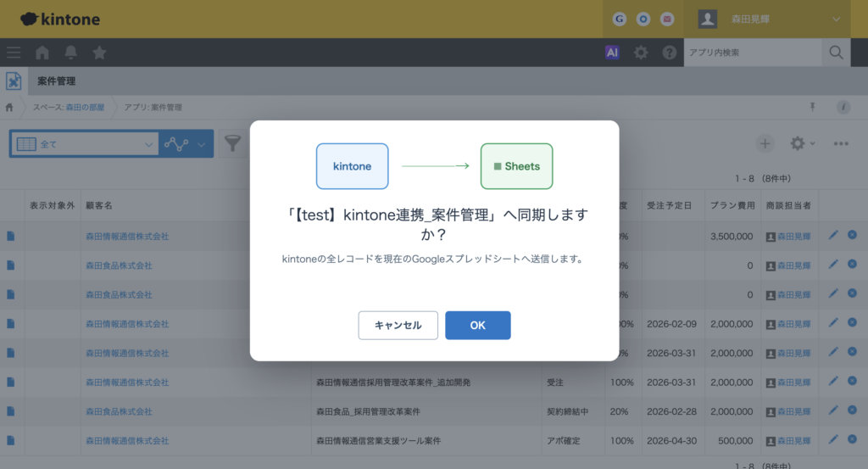This screenshot has height=469, width=868.
Task: Click the graph chart icon
Action: click(176, 144)
